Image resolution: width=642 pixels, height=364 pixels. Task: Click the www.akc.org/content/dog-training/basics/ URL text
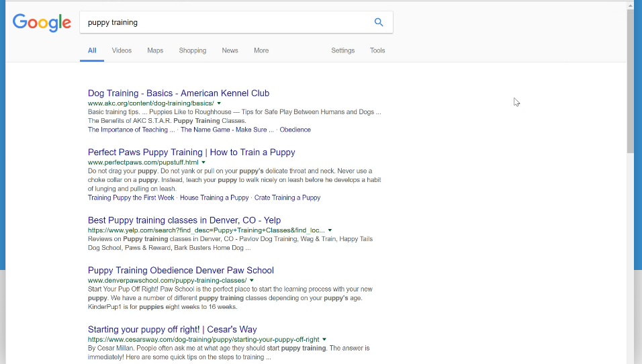pyautogui.click(x=150, y=103)
